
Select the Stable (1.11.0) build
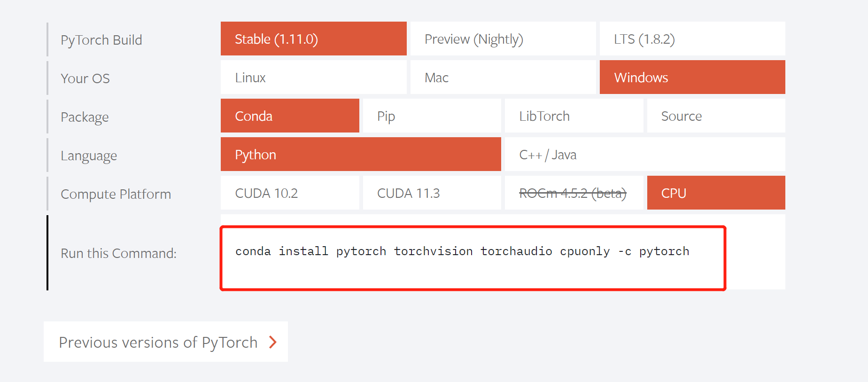coord(313,39)
